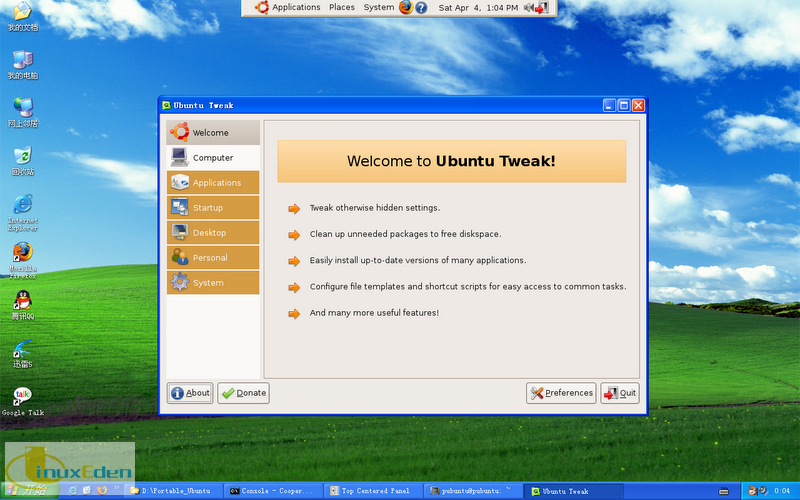
Task: Click the show desktop quick launch icon
Action: point(87,491)
